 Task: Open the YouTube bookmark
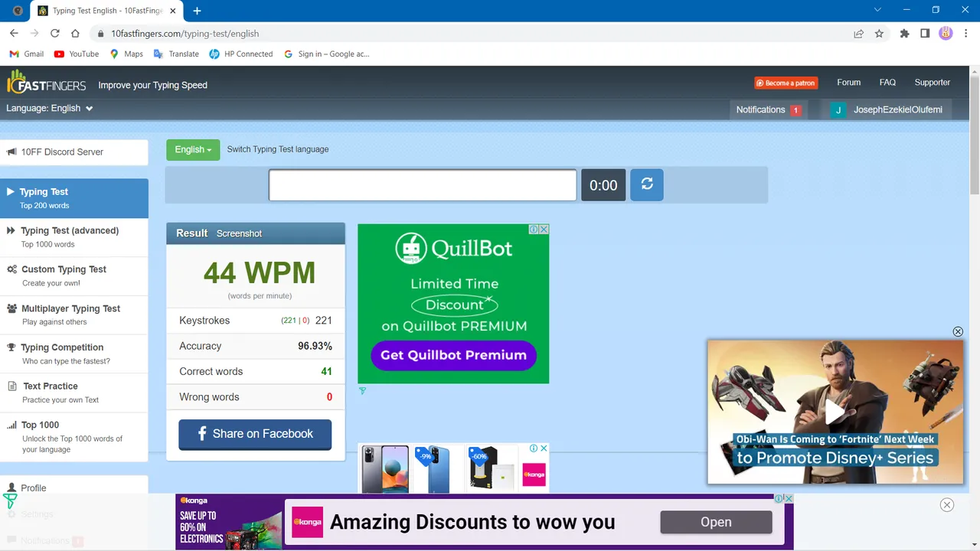[77, 54]
